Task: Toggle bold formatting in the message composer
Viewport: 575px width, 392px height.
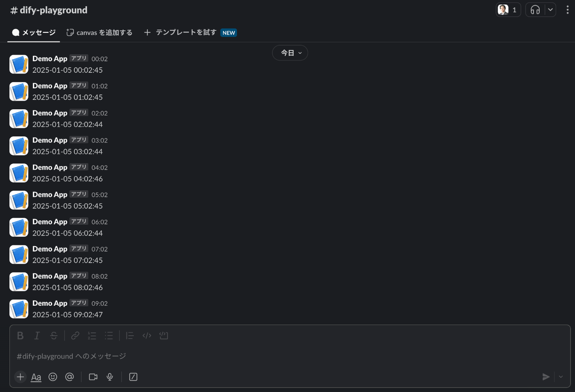Action: click(20, 336)
